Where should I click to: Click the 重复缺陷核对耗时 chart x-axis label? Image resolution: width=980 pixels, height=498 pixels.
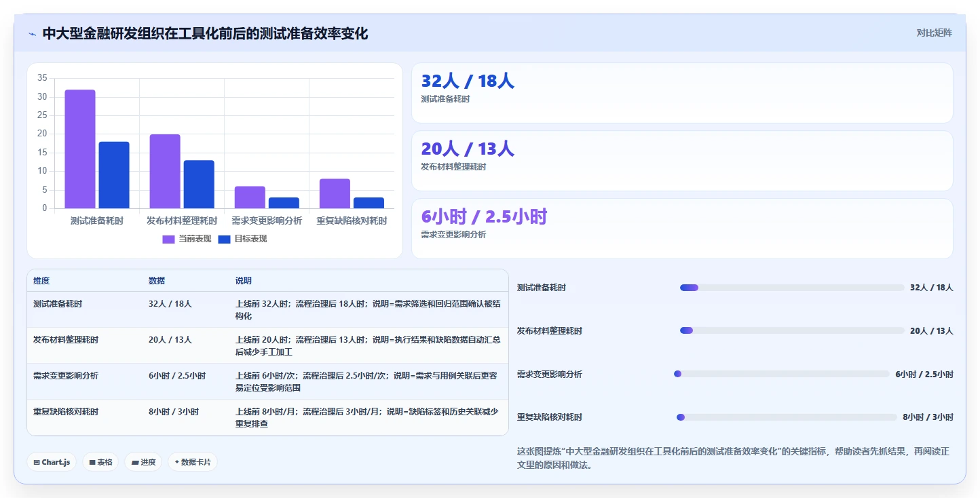coord(352,221)
